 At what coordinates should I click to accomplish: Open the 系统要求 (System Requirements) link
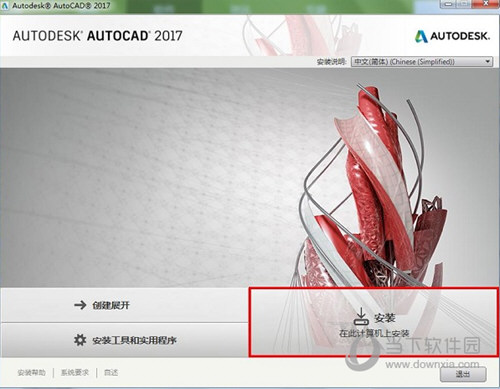pos(75,372)
